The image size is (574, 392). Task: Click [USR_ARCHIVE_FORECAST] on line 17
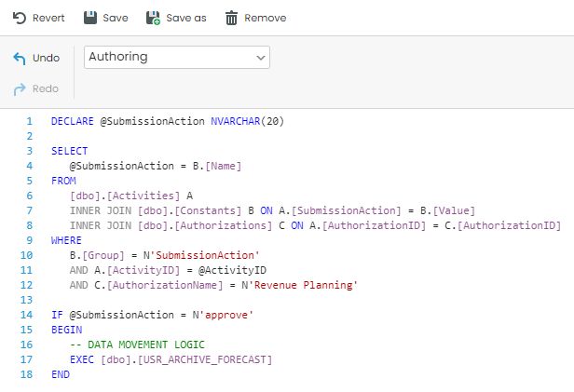pyautogui.click(x=205, y=359)
